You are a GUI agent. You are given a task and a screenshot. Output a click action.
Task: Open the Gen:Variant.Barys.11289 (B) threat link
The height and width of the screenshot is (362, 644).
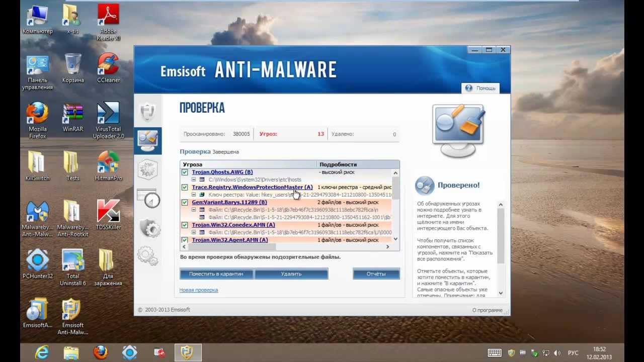click(229, 202)
